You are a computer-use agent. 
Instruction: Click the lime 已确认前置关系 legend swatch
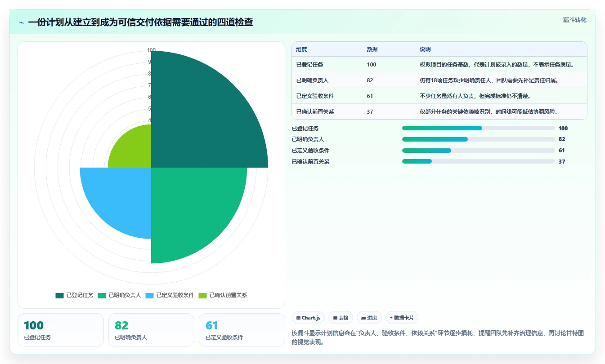click(203, 295)
